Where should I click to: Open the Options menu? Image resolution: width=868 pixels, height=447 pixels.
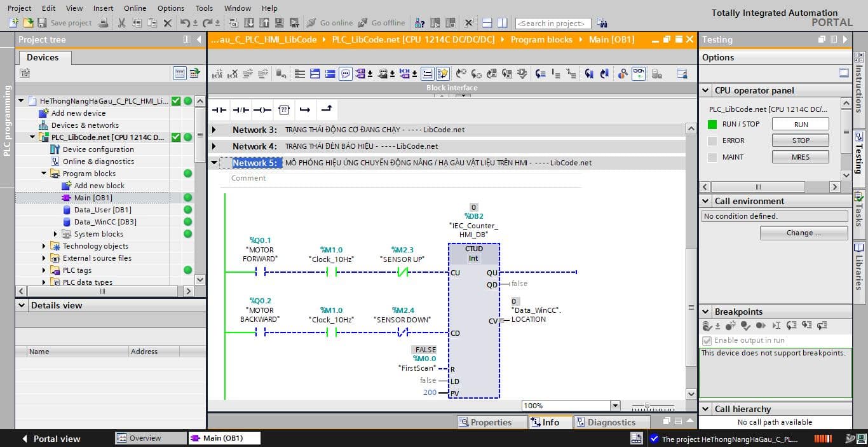pos(171,8)
